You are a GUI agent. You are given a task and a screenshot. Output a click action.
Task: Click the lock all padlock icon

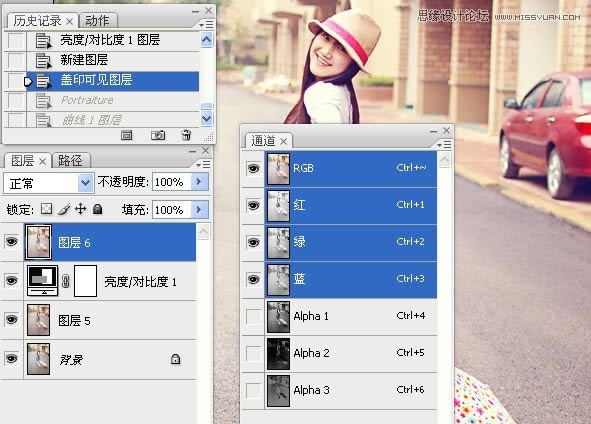(97, 209)
